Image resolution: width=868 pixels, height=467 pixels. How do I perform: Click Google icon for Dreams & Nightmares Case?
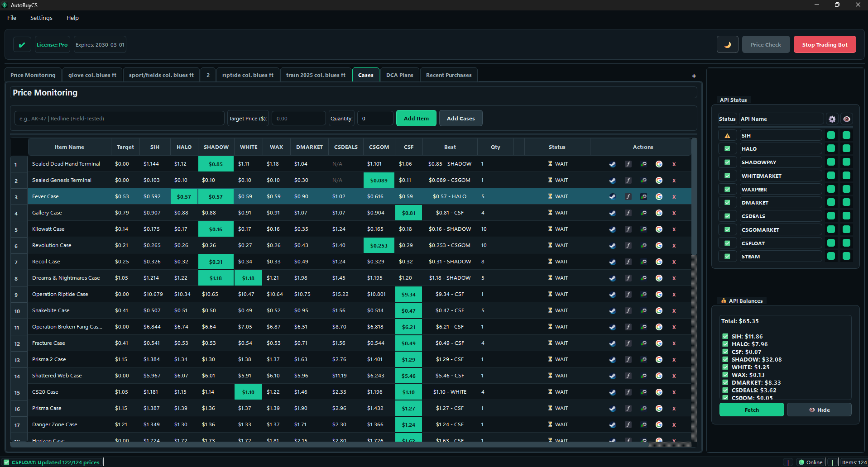pyautogui.click(x=659, y=278)
